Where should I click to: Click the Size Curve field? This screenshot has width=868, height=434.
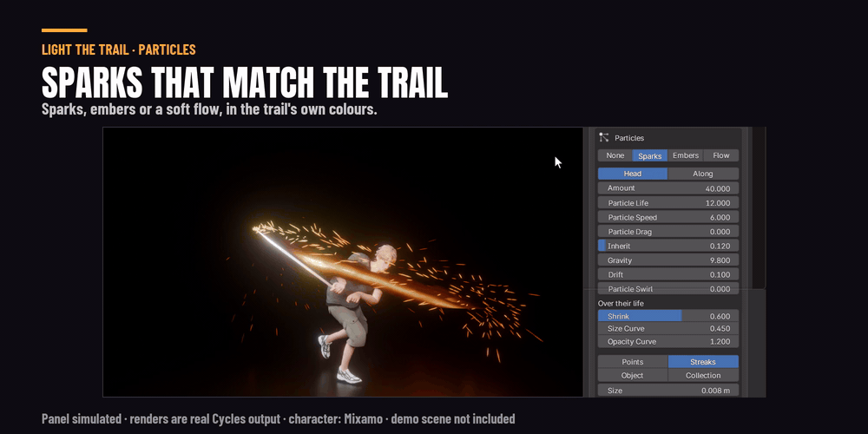click(668, 329)
